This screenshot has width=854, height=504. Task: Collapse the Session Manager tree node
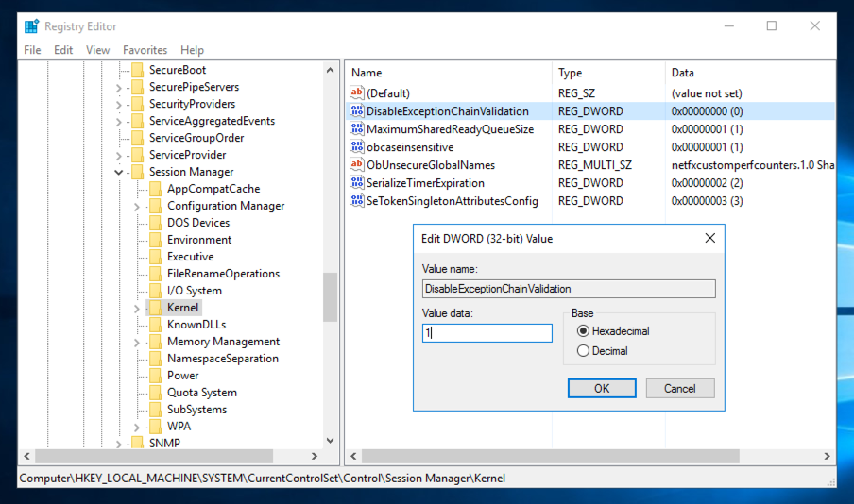point(119,173)
